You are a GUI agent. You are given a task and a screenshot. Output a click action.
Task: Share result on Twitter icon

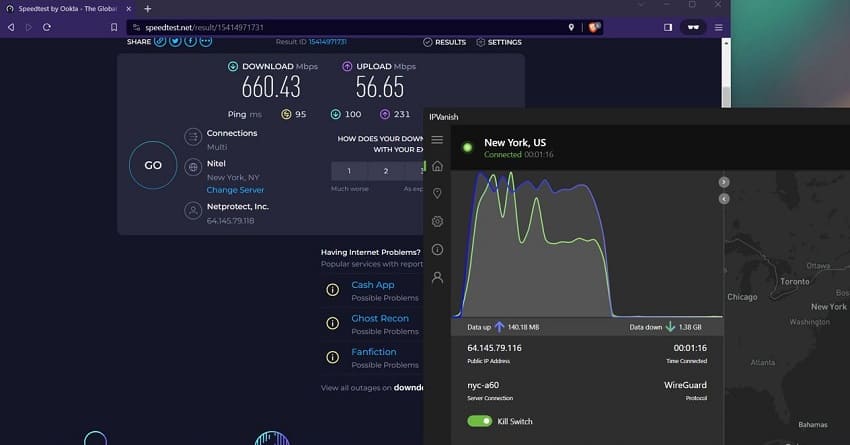tap(175, 41)
